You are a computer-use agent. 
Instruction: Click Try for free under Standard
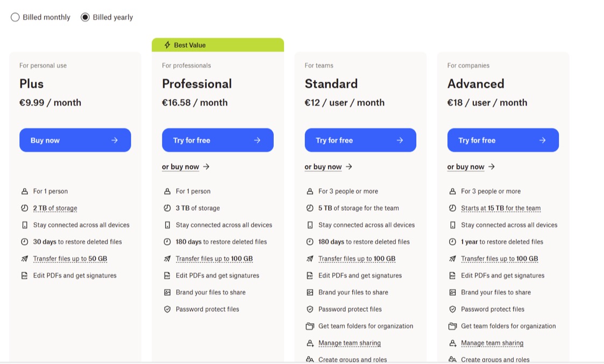[360, 140]
